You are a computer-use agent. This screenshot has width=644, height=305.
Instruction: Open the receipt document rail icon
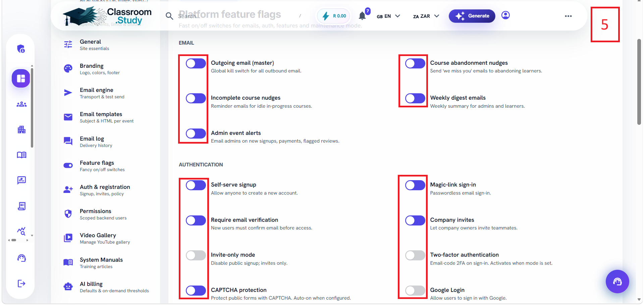coord(21,206)
